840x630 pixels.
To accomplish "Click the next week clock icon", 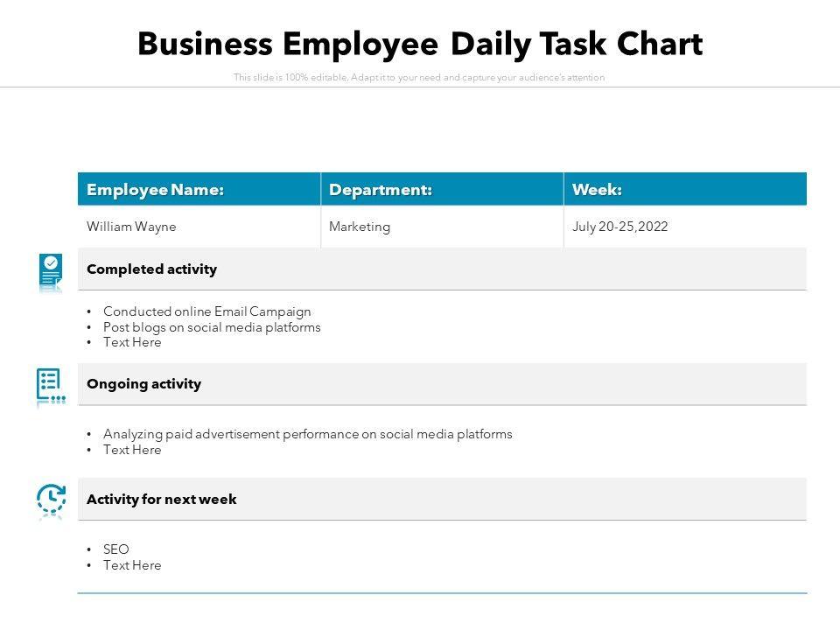I will tap(51, 500).
